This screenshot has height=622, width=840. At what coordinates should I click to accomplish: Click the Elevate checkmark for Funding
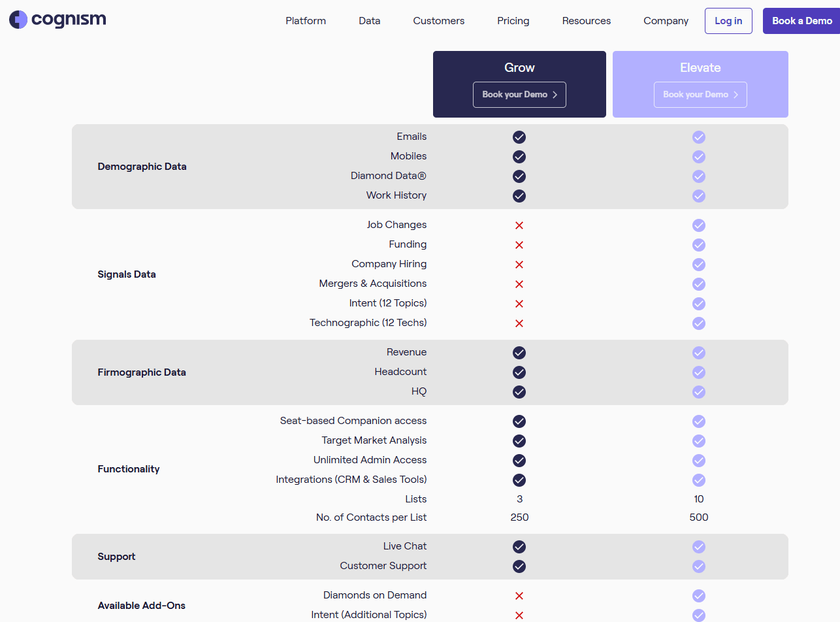click(x=699, y=245)
